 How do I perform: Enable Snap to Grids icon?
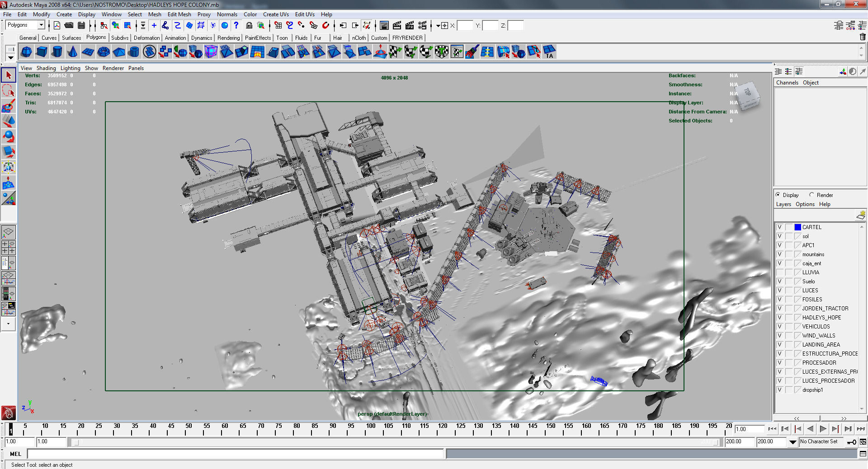coord(278,25)
